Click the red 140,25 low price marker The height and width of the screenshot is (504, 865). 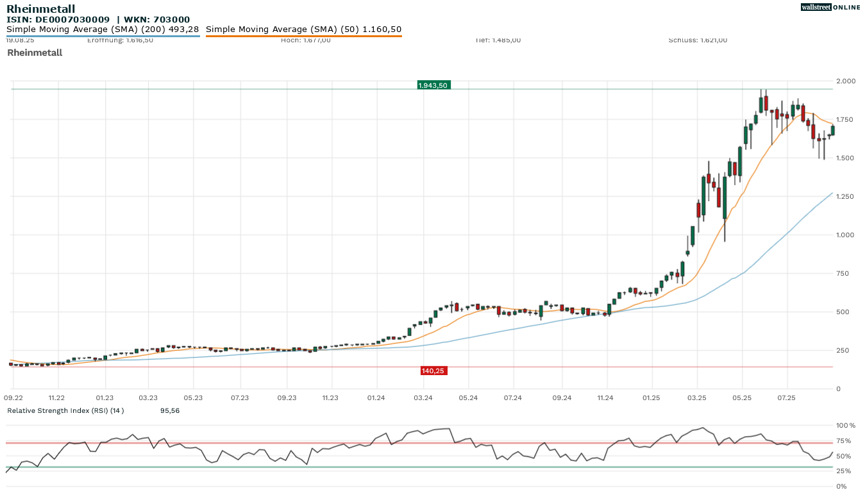point(433,371)
